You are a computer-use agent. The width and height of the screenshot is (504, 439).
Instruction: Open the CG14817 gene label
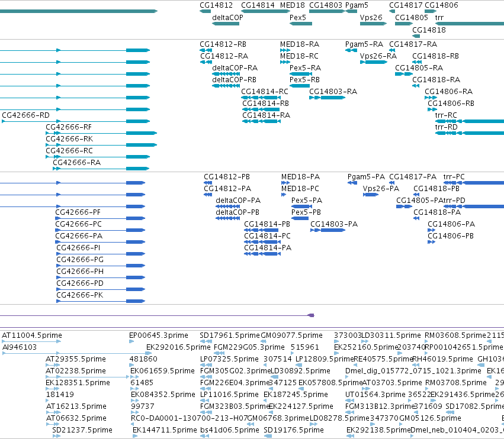(406, 5)
